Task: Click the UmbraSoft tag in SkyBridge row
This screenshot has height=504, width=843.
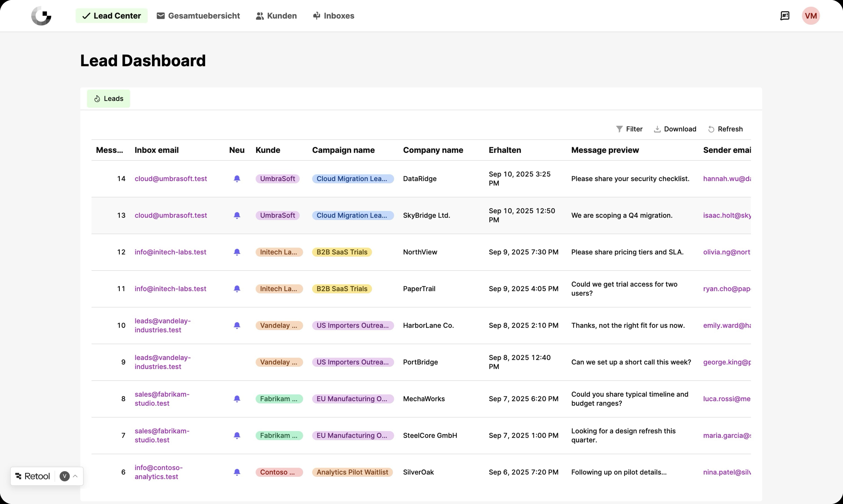Action: (x=277, y=215)
